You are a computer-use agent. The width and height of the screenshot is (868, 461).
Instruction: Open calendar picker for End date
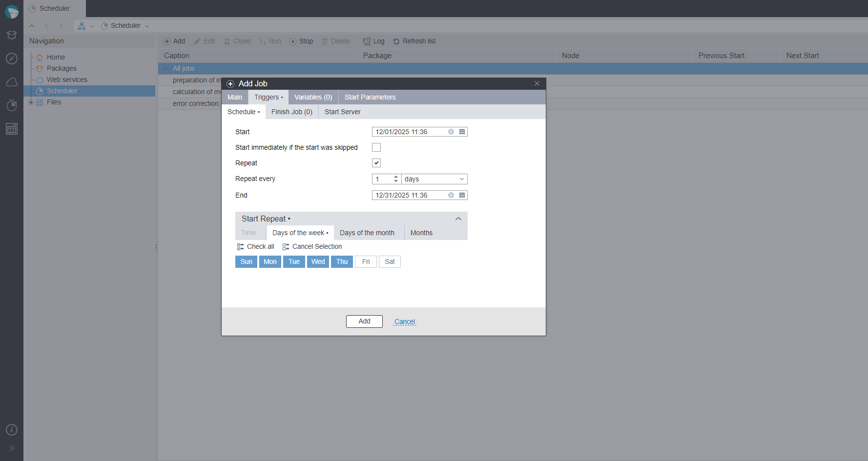point(462,195)
